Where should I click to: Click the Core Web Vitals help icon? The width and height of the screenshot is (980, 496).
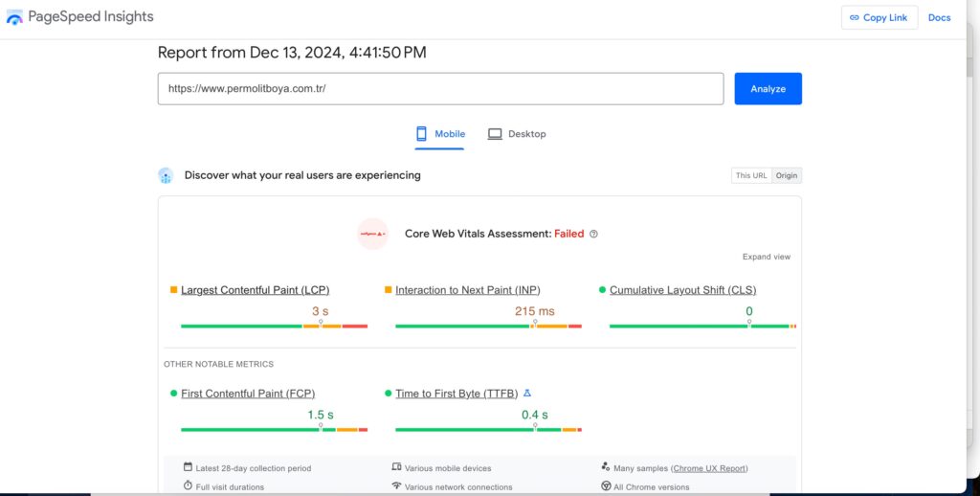click(x=593, y=234)
